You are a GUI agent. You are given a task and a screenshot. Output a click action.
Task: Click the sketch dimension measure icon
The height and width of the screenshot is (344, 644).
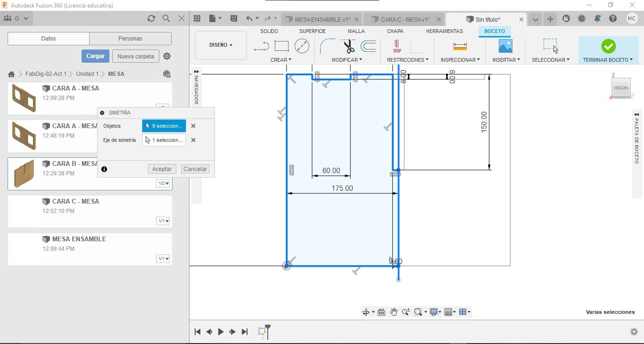click(460, 46)
